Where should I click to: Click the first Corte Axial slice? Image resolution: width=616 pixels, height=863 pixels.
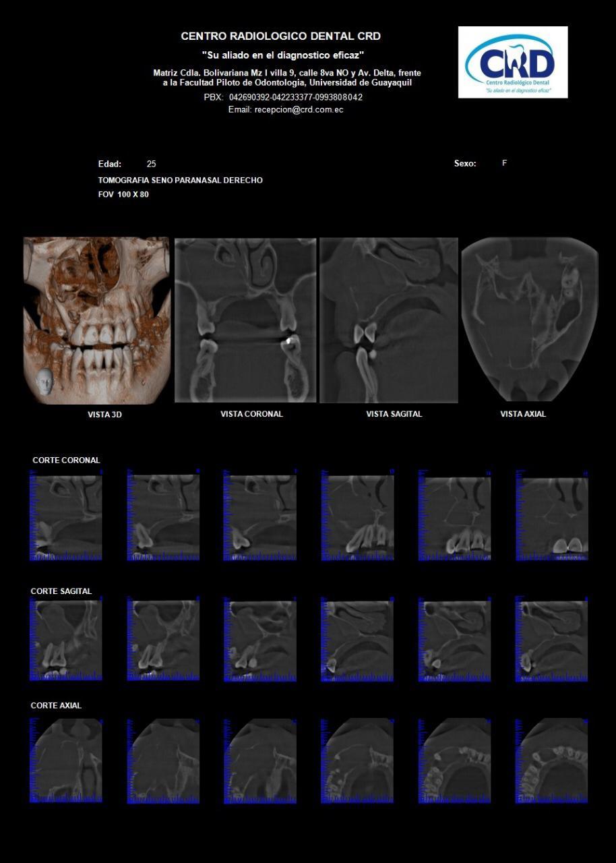[66, 761]
